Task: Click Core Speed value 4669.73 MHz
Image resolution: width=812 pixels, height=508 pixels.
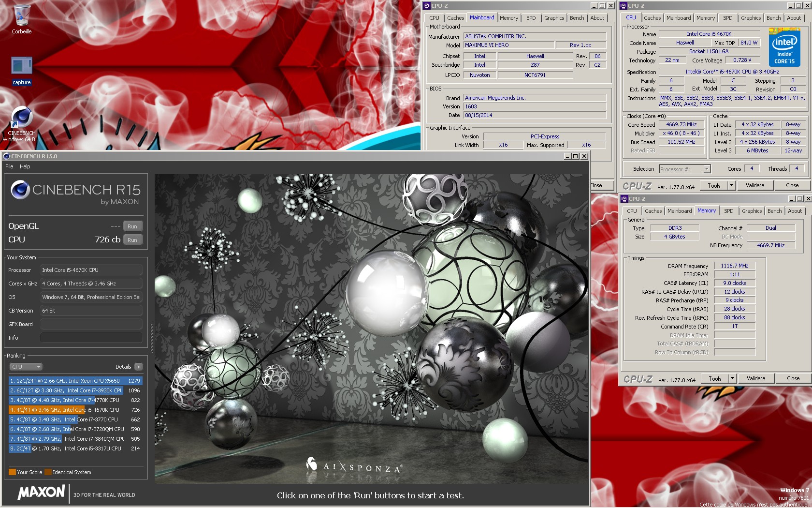Action: 681,124
